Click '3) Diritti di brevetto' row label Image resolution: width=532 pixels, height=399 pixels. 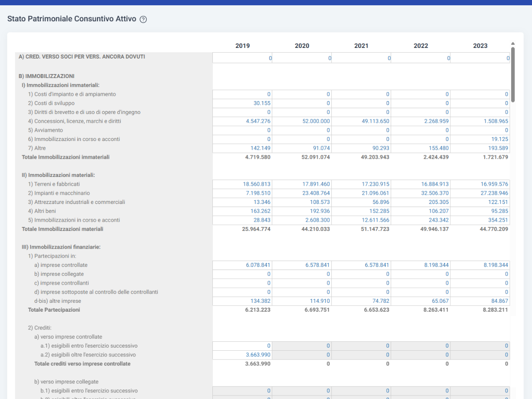tap(84, 112)
